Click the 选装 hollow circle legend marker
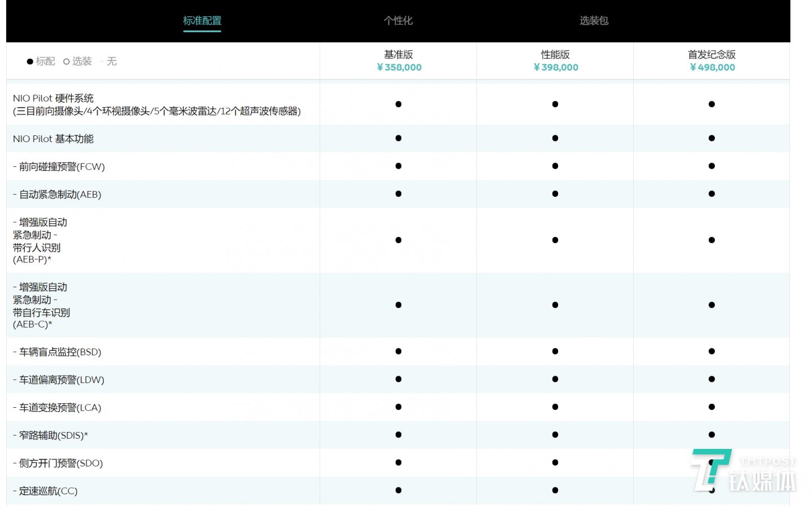 [67, 61]
